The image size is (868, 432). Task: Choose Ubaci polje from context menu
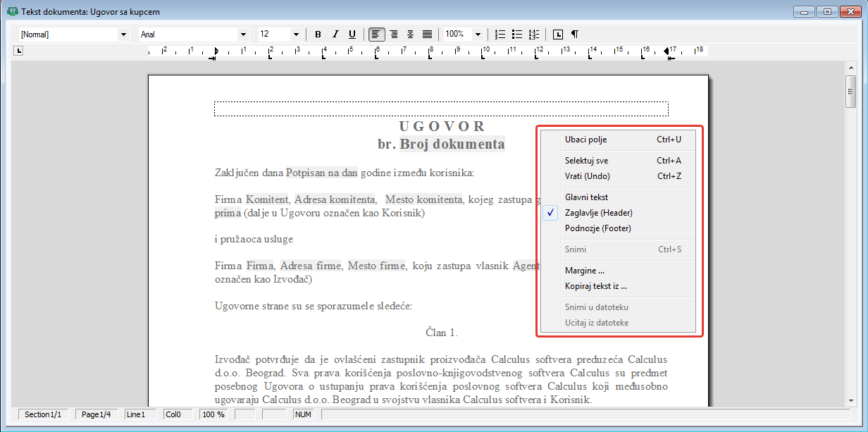tap(585, 140)
